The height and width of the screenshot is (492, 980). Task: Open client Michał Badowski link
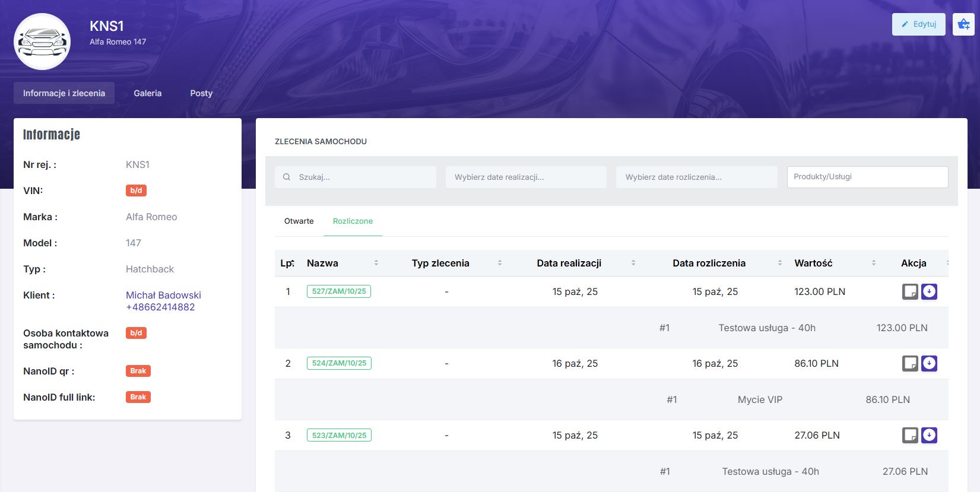163,295
